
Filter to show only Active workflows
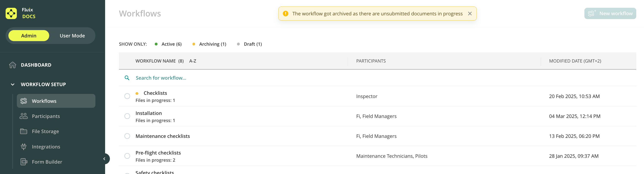tap(171, 44)
